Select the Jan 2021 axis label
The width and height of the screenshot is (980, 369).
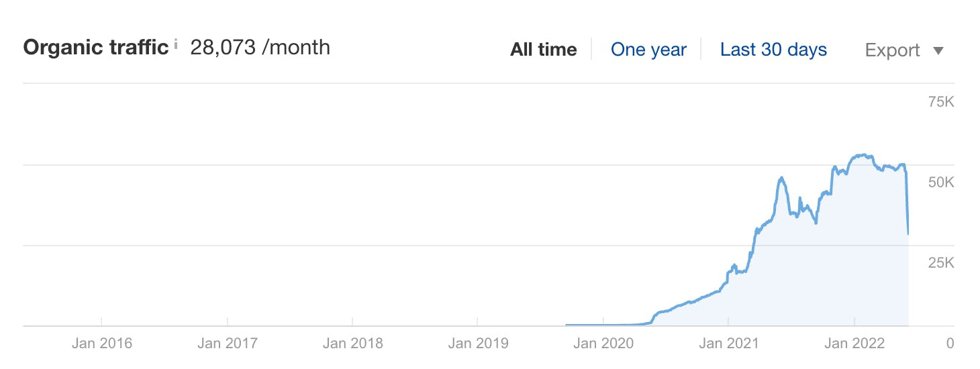728,344
